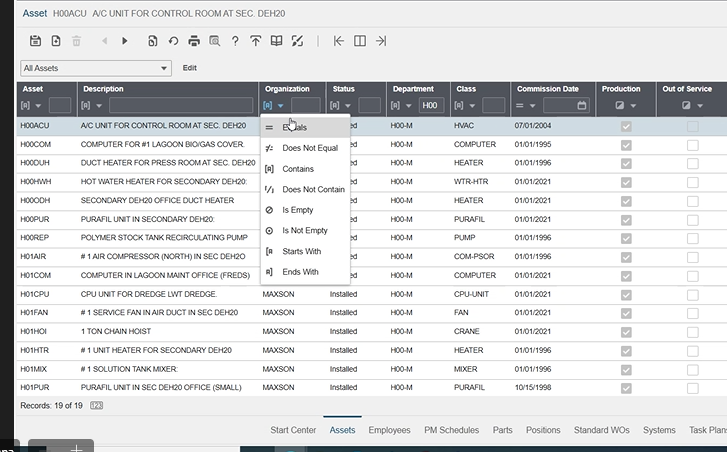Select 'Does Not Contain' filter option
727x452 pixels.
tap(313, 189)
